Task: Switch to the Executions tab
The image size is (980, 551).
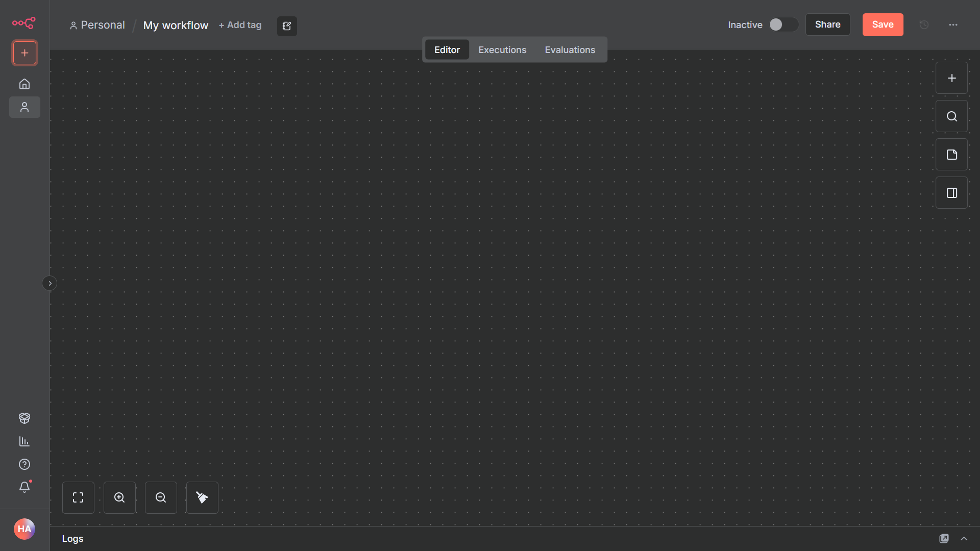Action: point(502,49)
